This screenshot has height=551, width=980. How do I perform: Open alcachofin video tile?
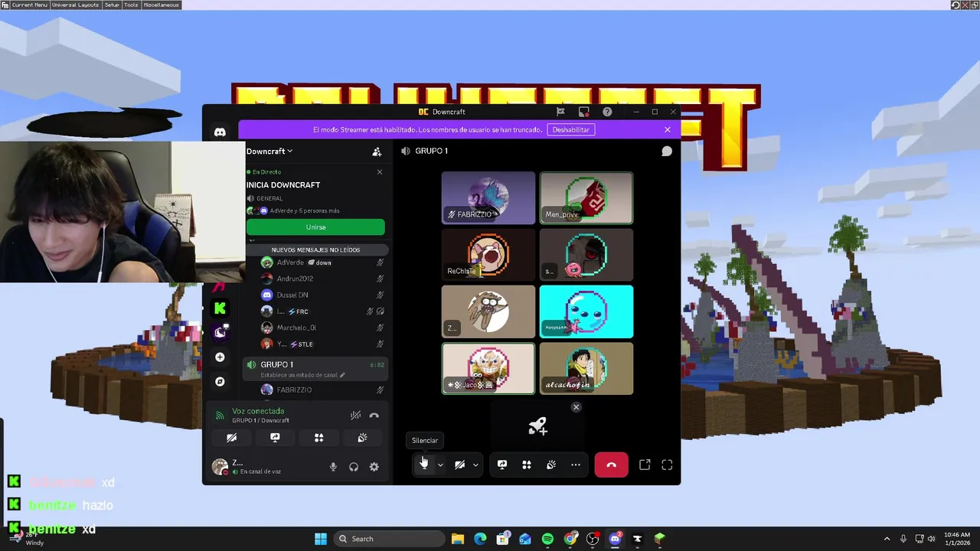[x=586, y=369]
